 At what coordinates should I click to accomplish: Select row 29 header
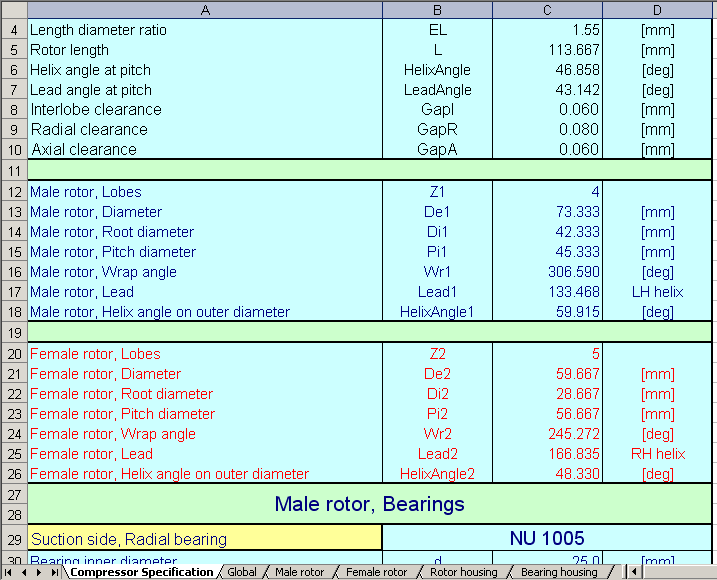(x=14, y=539)
